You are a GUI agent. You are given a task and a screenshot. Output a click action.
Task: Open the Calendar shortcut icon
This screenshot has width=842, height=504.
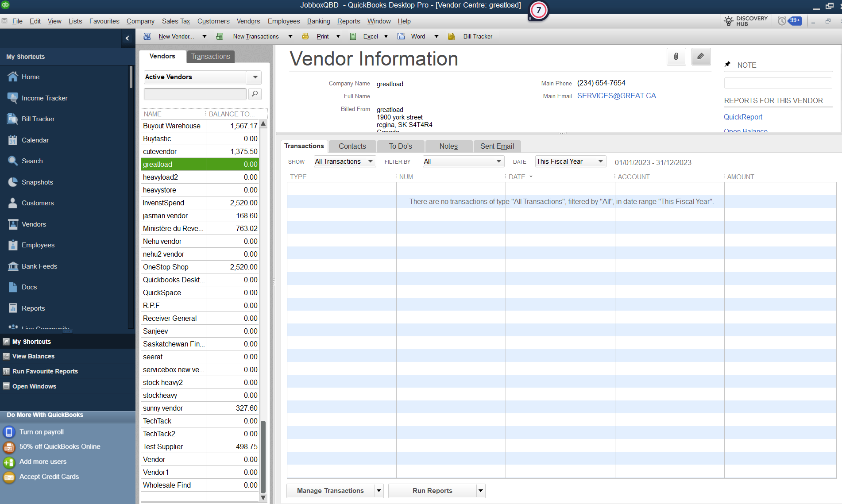click(13, 140)
